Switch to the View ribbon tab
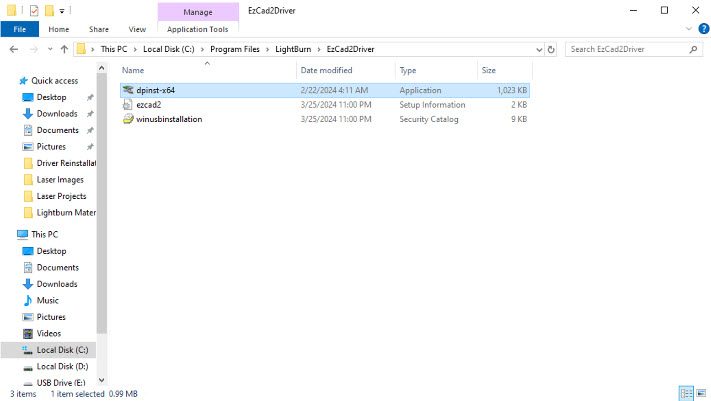The image size is (711, 401). coord(137,29)
